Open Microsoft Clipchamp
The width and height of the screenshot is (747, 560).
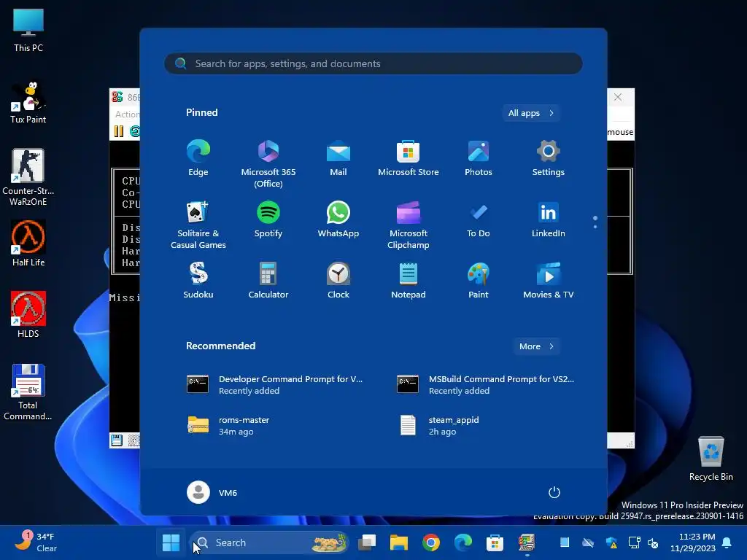point(409,225)
